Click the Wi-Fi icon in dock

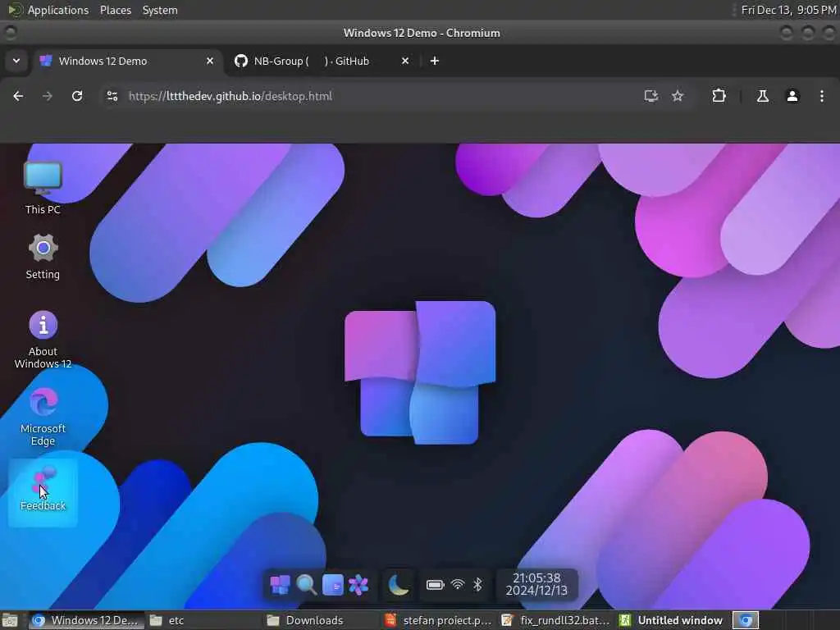pos(458,584)
